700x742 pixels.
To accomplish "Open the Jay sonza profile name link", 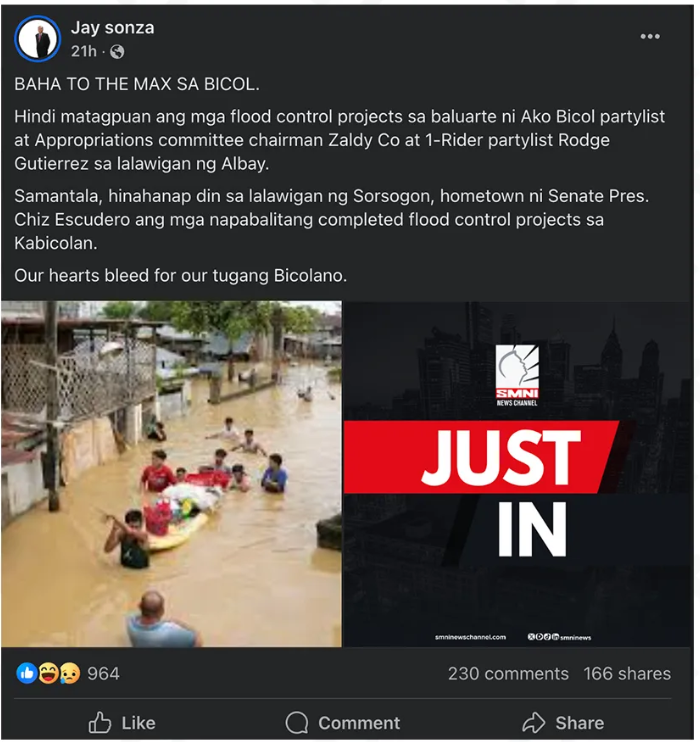I will point(113,28).
